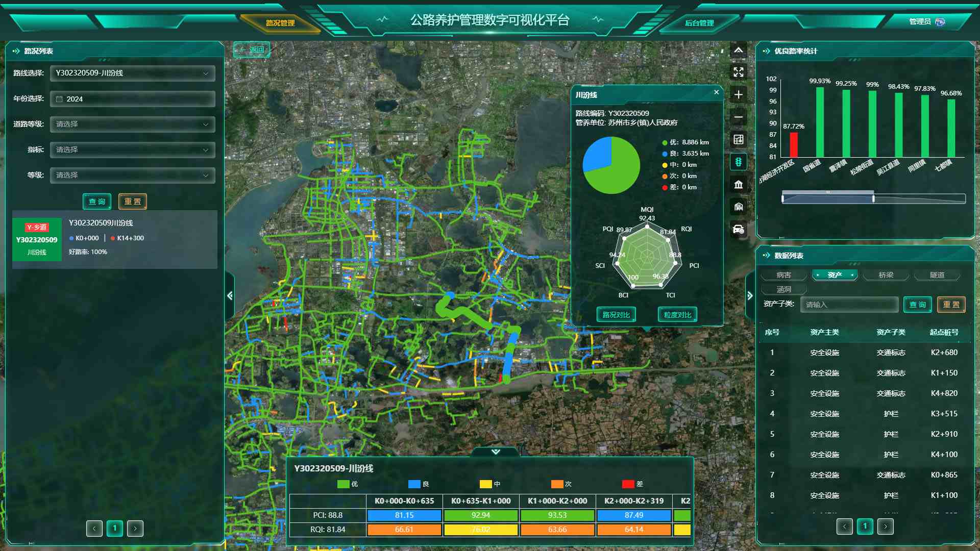This screenshot has width=980, height=551.
Task: Click the 资产子类 input field
Action: click(849, 305)
